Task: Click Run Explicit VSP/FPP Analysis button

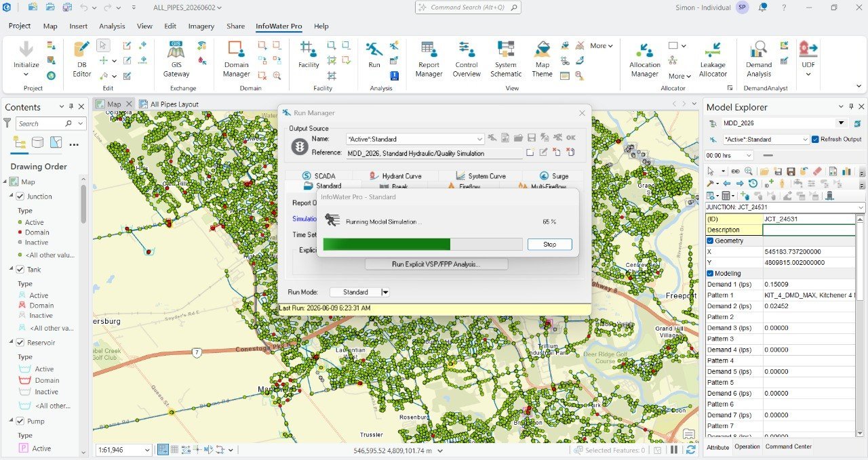Action: (436, 264)
